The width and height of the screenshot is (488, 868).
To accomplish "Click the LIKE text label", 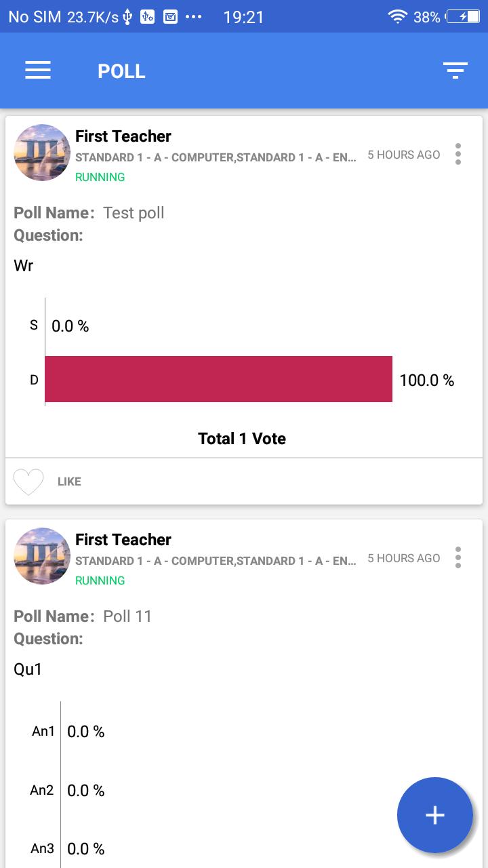I will coord(69,481).
